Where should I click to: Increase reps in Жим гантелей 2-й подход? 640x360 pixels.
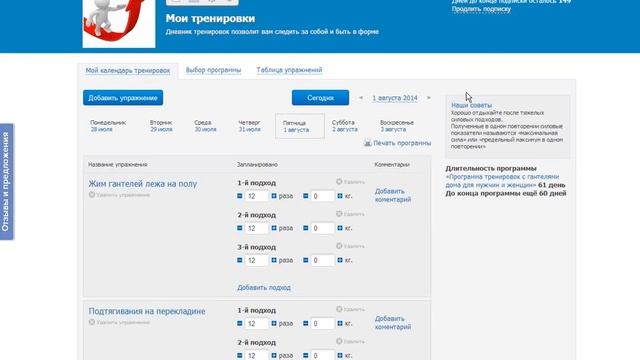pos(274,228)
